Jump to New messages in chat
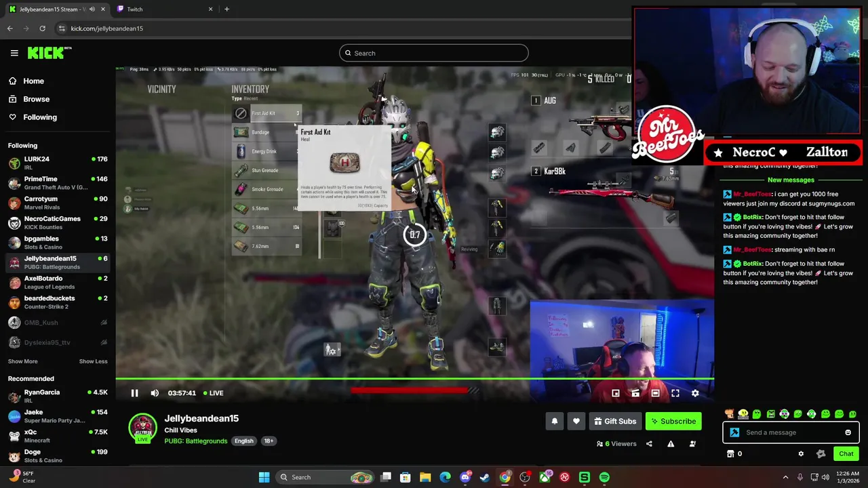Image resolution: width=868 pixels, height=488 pixels. point(791,180)
